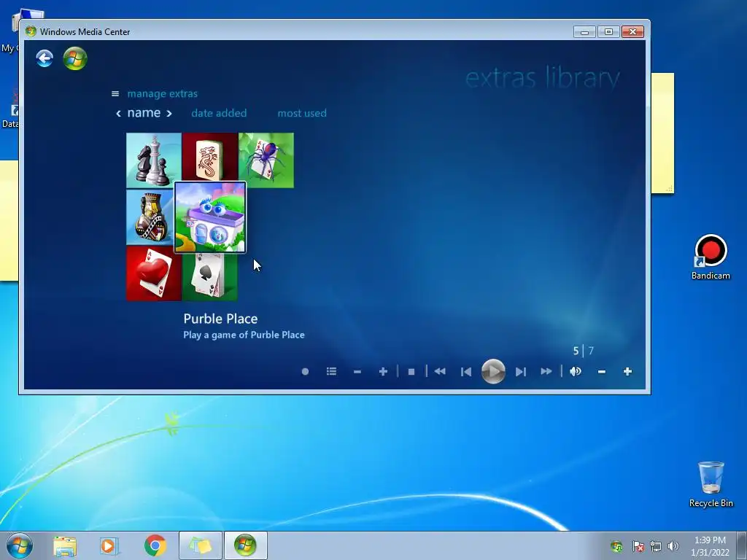Screen dimensions: 747x560
Task: Click the right chevron after name
Action: [x=169, y=113]
